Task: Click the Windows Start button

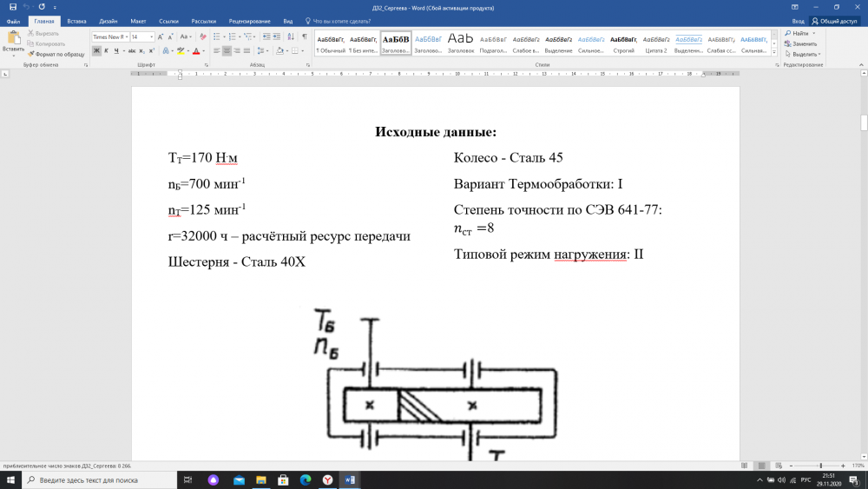Action: [10, 479]
